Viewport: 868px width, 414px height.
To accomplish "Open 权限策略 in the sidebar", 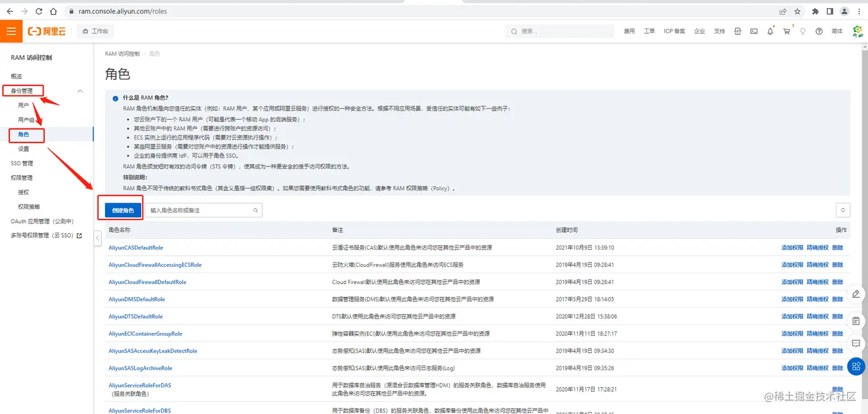I will pyautogui.click(x=29, y=207).
